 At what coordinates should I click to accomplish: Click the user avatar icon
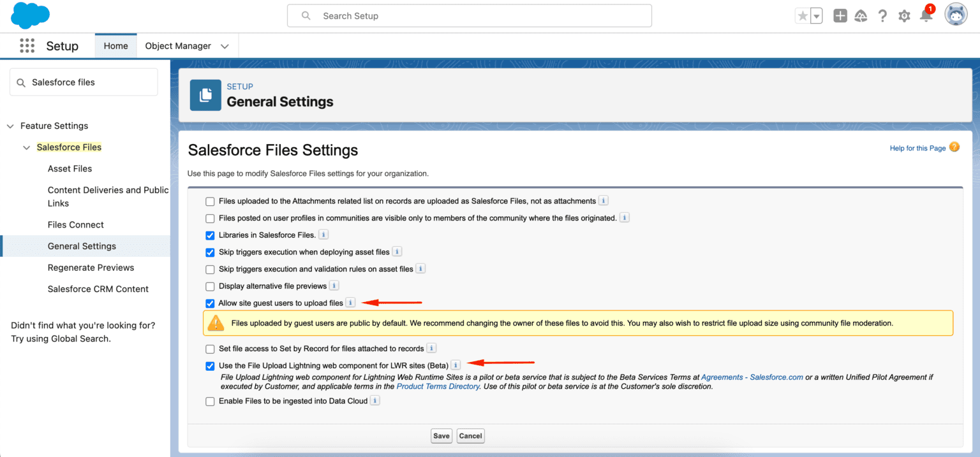point(955,14)
